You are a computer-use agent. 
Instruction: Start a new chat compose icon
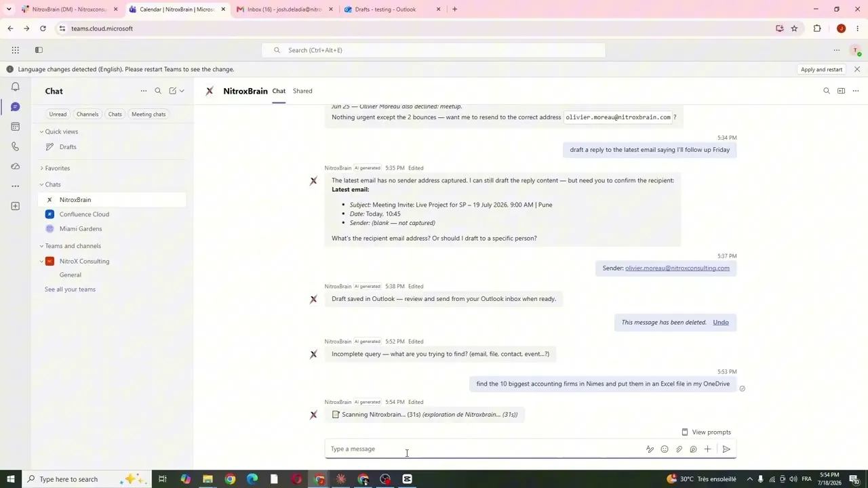pos(173,91)
